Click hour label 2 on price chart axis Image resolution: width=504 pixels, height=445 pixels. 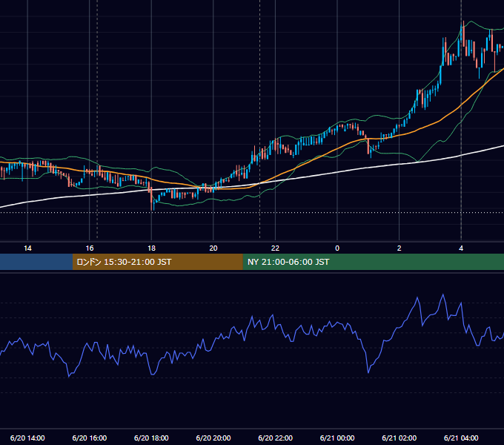[399, 248]
